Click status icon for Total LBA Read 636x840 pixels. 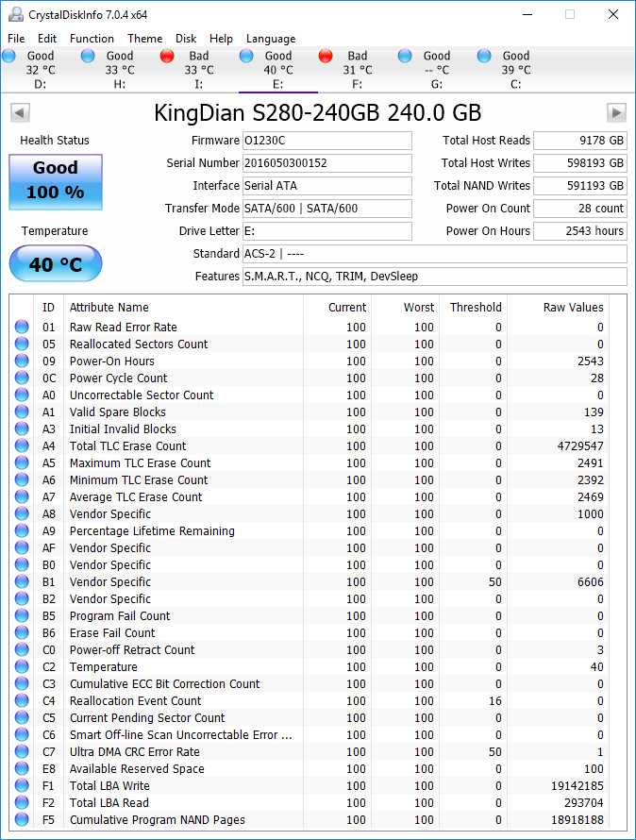22,802
